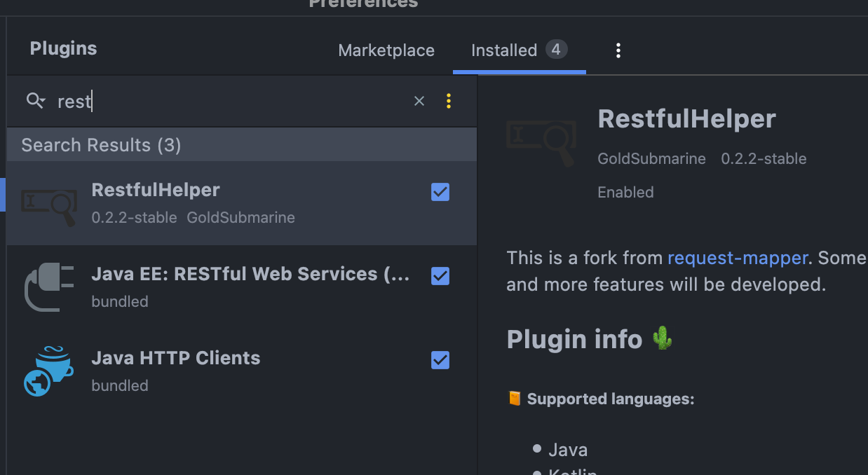This screenshot has width=868, height=475.
Task: Uncheck Java EE: RESTful Web Services plugin
Action: (x=440, y=275)
